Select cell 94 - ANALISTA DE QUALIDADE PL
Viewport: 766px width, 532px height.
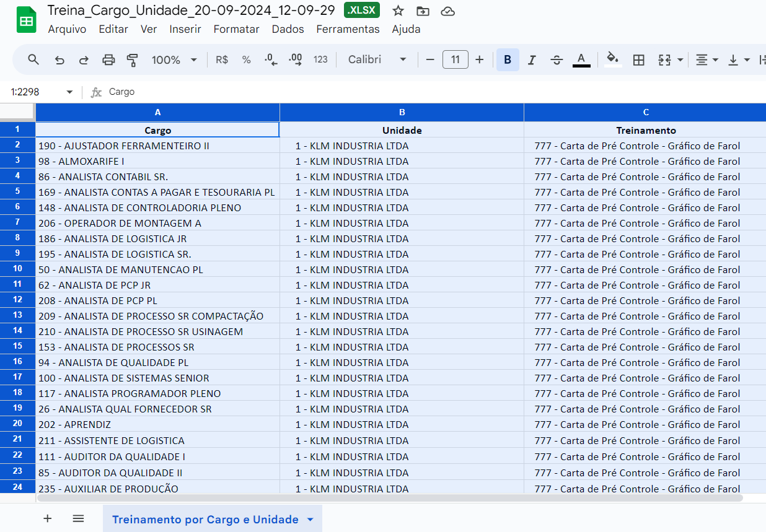tap(157, 362)
